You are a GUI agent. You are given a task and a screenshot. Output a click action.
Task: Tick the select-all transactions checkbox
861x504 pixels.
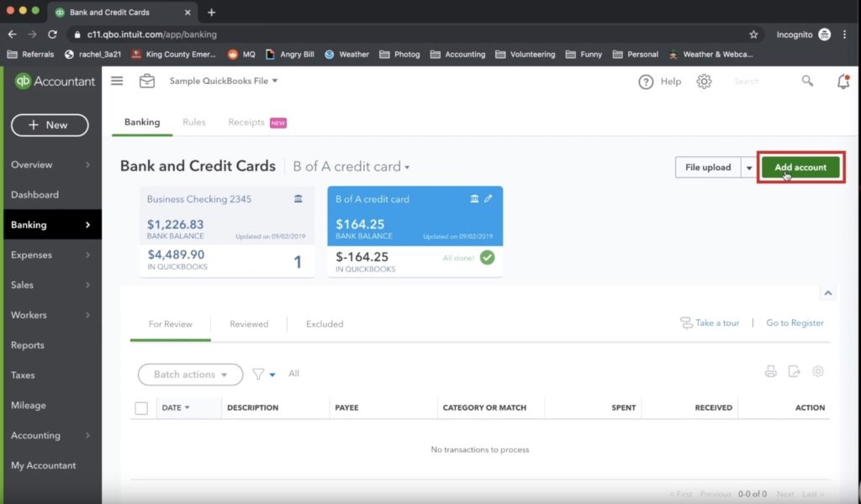tap(141, 408)
